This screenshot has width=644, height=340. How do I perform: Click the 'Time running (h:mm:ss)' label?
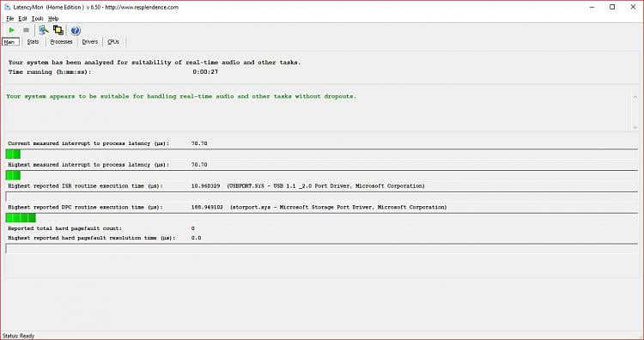tap(50, 72)
